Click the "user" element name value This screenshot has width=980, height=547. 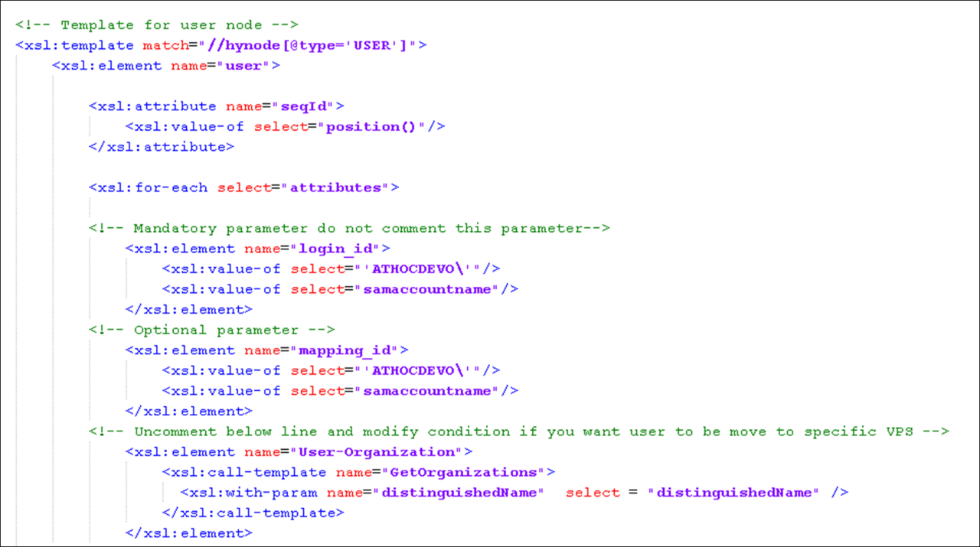point(243,66)
